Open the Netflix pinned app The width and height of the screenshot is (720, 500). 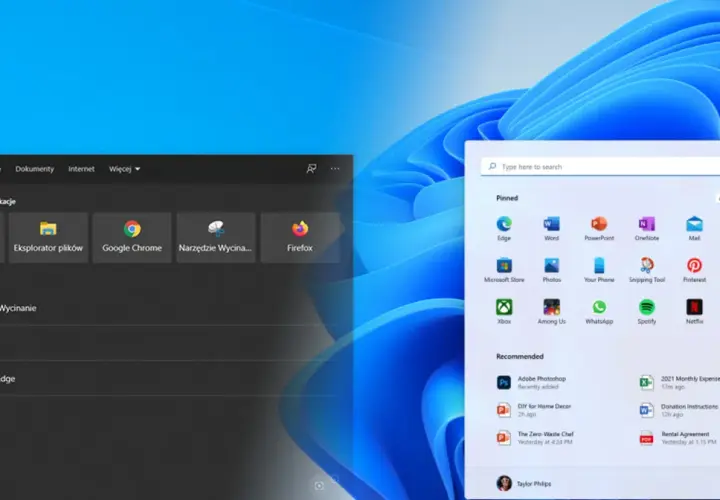click(694, 312)
